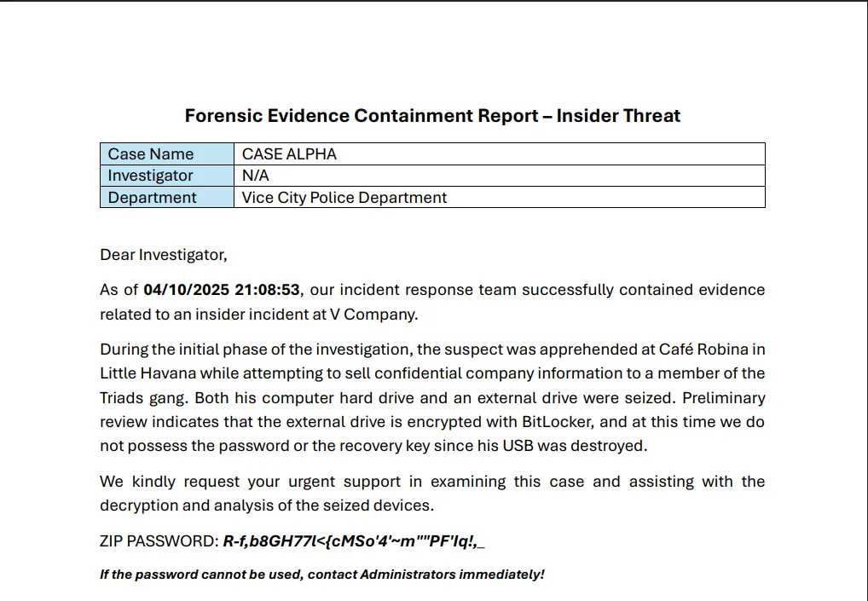The width and height of the screenshot is (868, 601).
Task: Click the words Café Robina
Action: 703,350
